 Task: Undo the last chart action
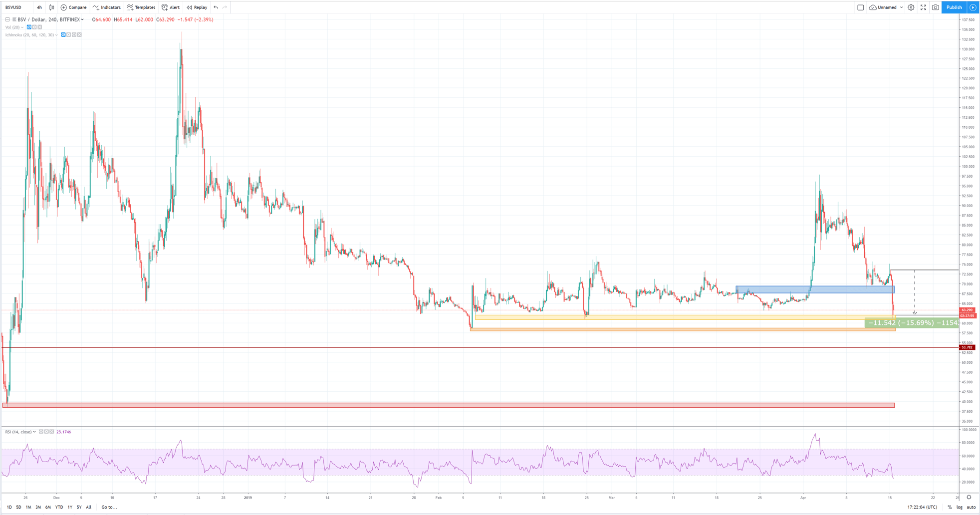point(216,7)
